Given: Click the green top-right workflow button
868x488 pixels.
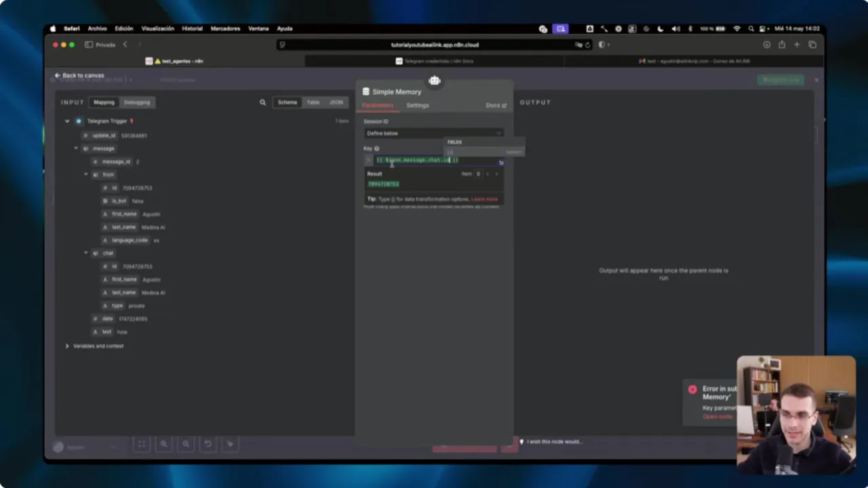Looking at the screenshot, I should point(781,80).
